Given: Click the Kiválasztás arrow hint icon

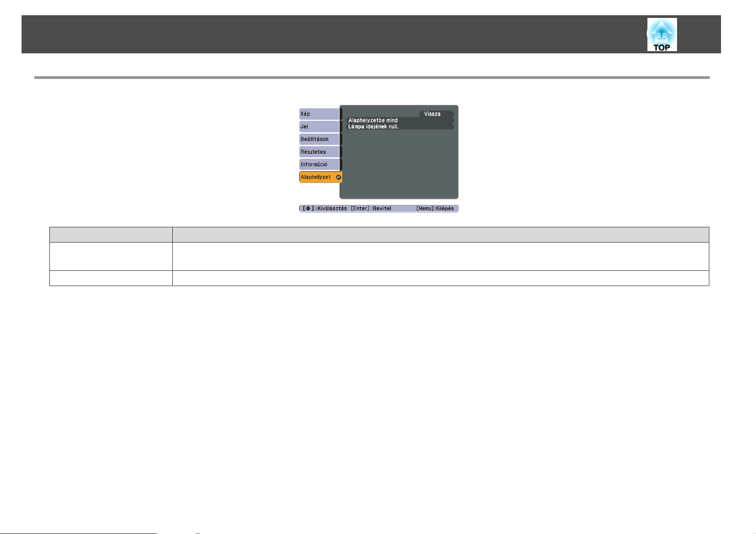Looking at the screenshot, I should coord(308,208).
